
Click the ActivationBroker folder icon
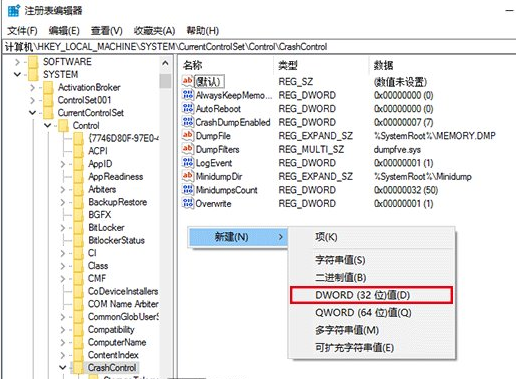(48, 87)
